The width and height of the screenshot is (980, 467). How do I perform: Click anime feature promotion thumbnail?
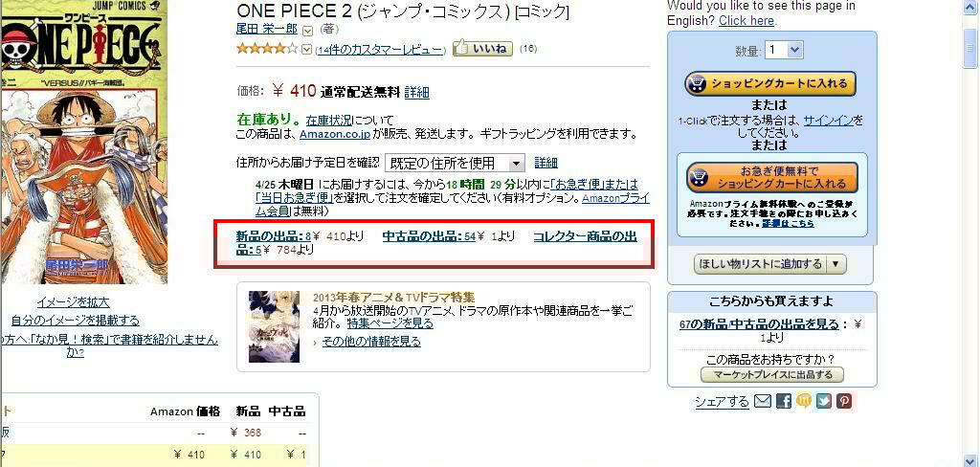[274, 326]
